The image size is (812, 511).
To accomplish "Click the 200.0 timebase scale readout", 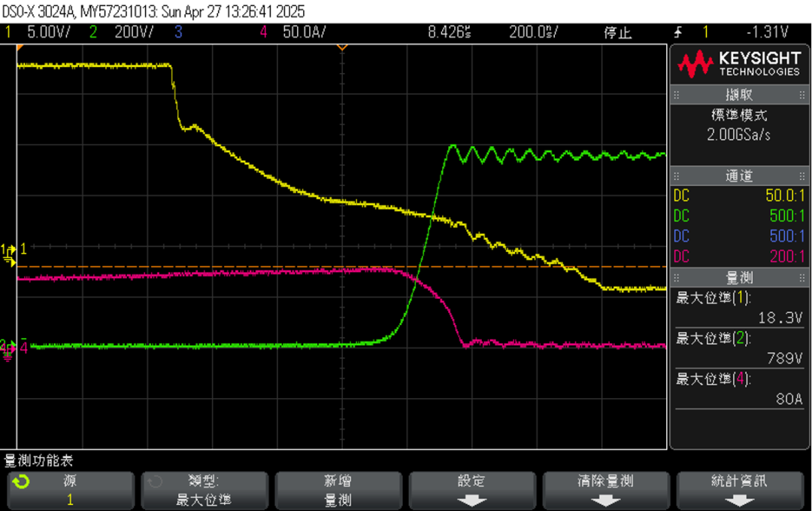I will [x=531, y=32].
